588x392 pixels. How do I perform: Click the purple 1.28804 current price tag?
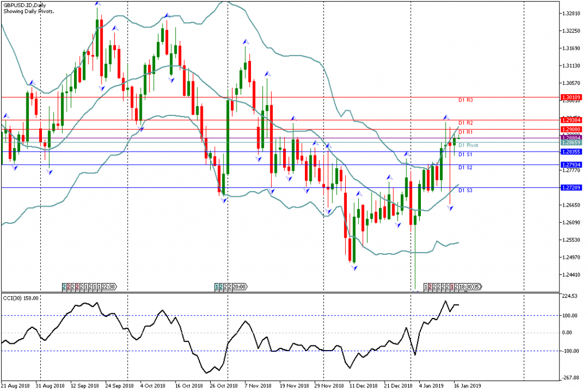[571, 138]
